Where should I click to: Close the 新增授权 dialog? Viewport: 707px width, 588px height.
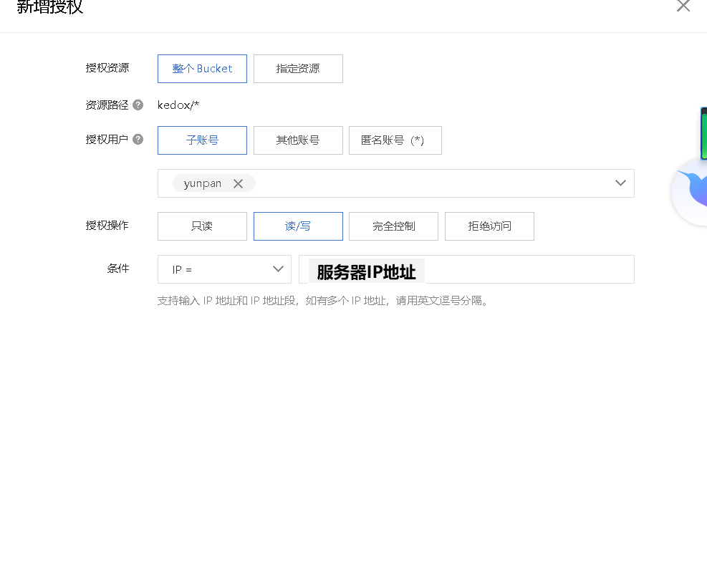click(683, 6)
